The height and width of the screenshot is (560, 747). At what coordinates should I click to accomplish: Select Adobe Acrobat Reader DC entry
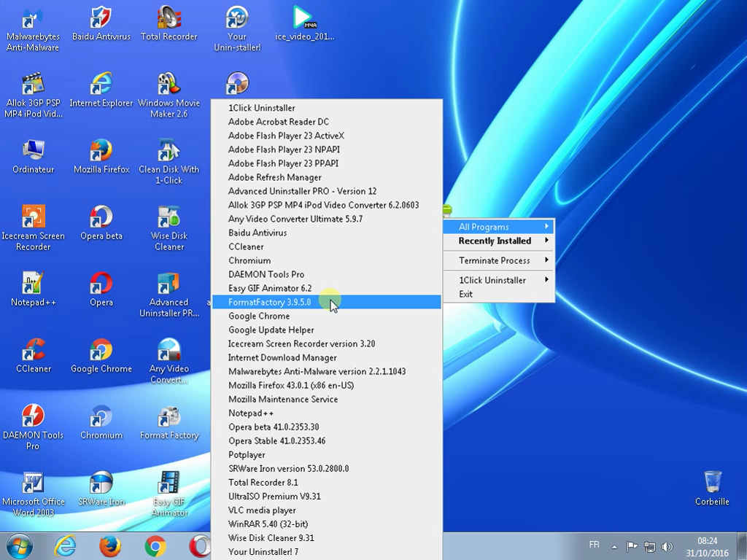(x=327, y=122)
